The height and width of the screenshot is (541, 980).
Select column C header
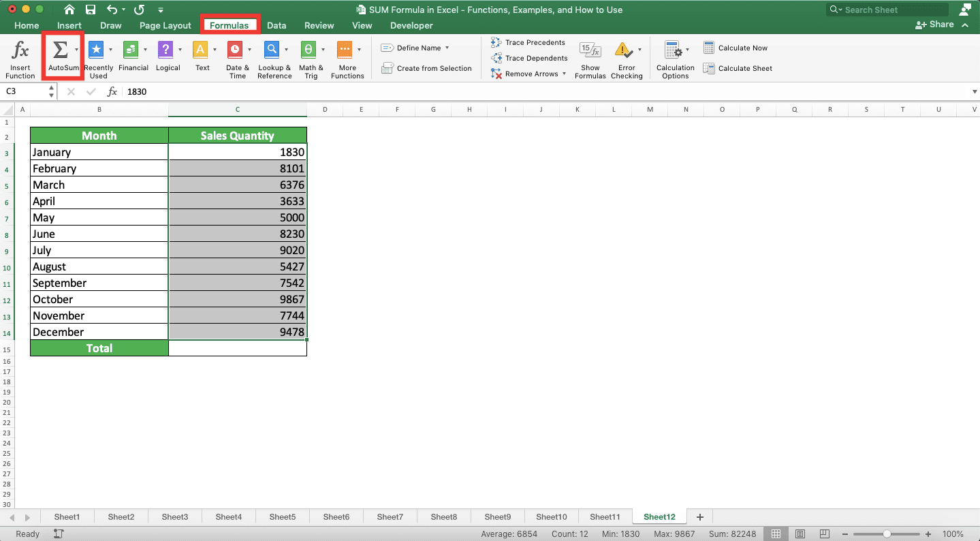[x=237, y=109]
